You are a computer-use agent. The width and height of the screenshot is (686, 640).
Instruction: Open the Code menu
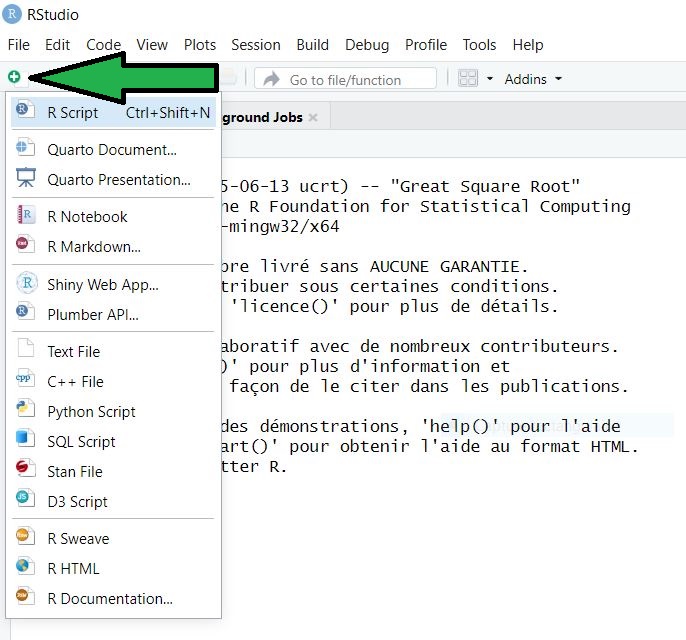[x=103, y=45]
